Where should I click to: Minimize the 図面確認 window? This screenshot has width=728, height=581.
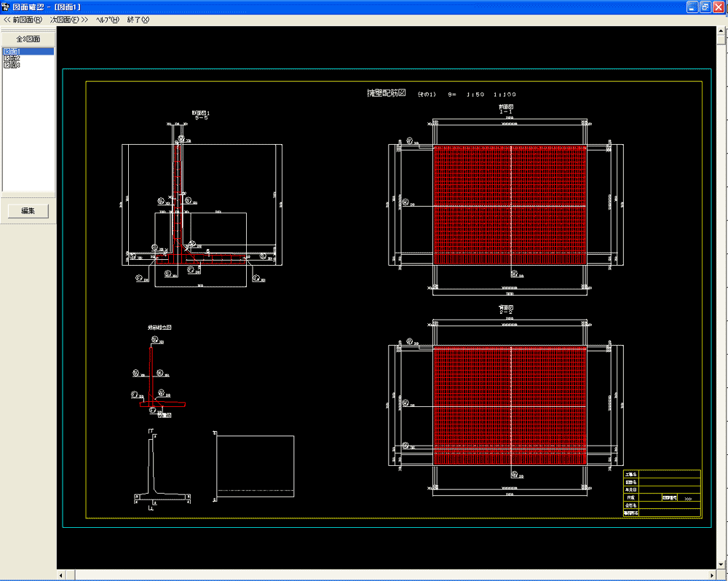point(692,7)
